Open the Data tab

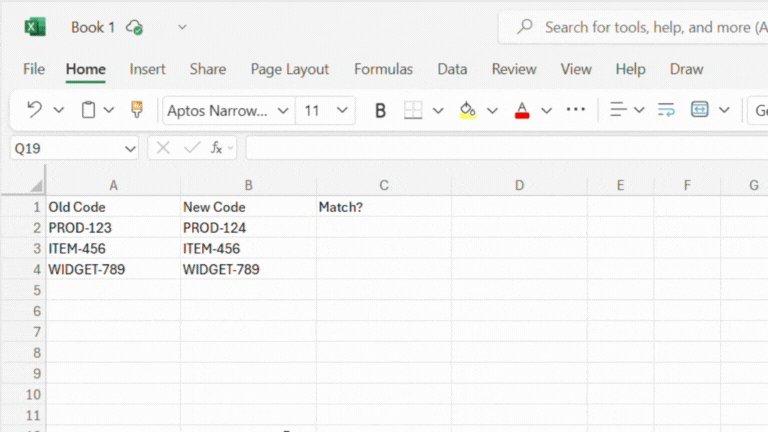click(x=452, y=69)
